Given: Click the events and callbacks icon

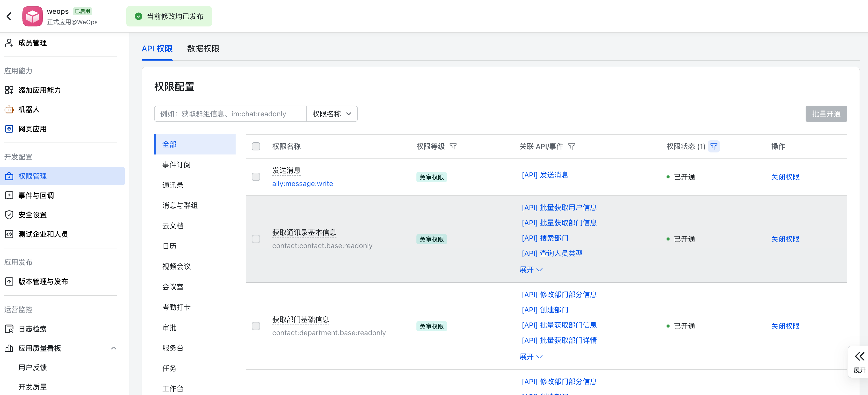Looking at the screenshot, I should pyautogui.click(x=9, y=195).
